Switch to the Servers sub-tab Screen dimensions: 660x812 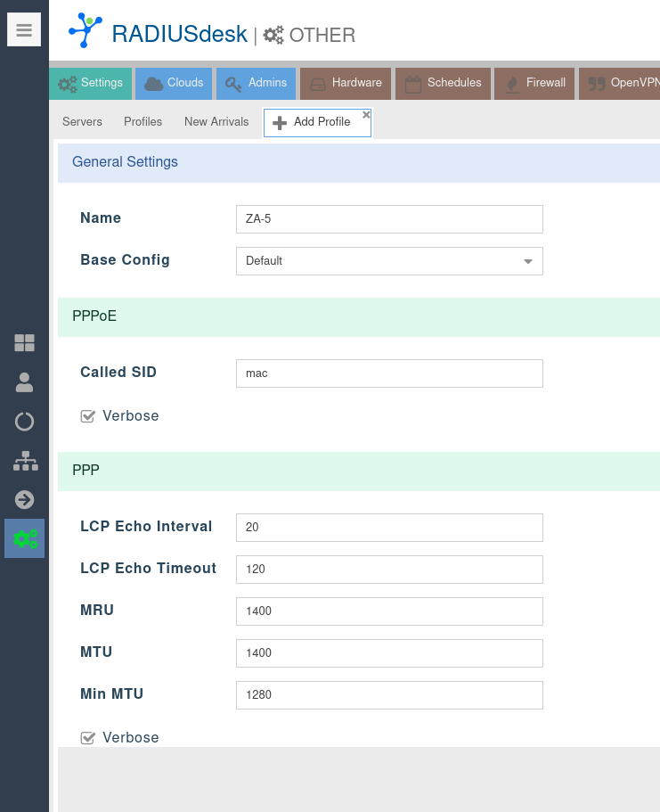coord(82,122)
